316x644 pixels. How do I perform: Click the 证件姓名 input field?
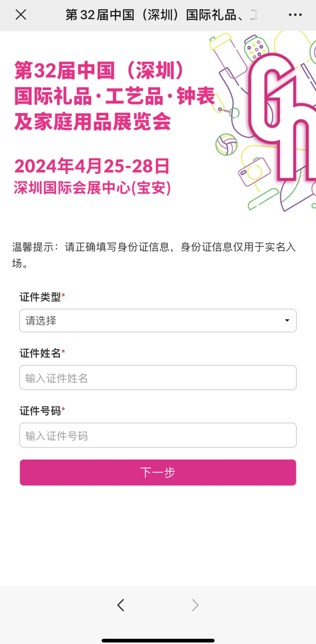click(158, 378)
